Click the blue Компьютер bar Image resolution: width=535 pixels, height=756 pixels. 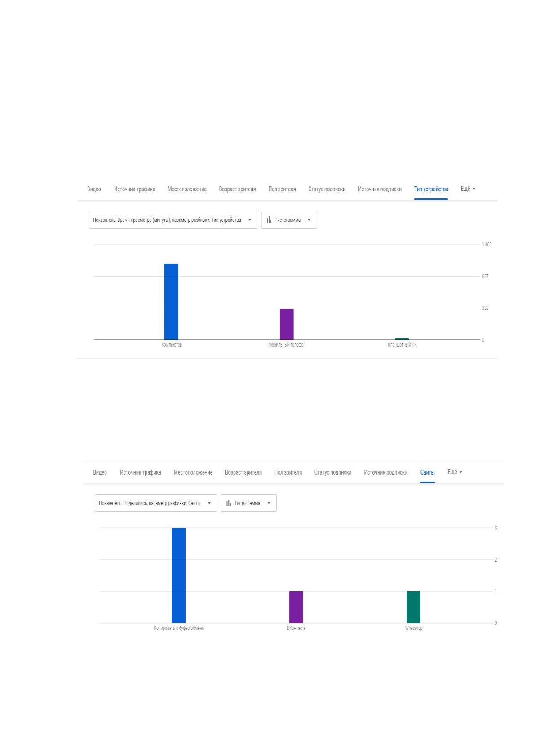171,302
